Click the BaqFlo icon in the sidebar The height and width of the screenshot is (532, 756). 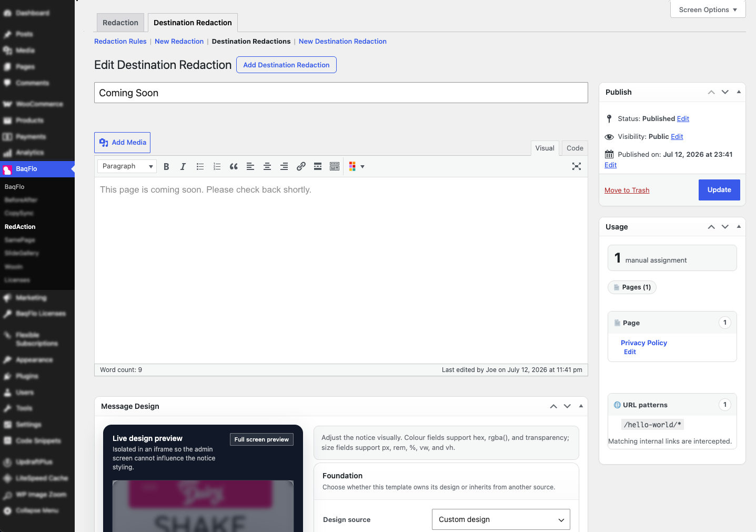(7, 169)
